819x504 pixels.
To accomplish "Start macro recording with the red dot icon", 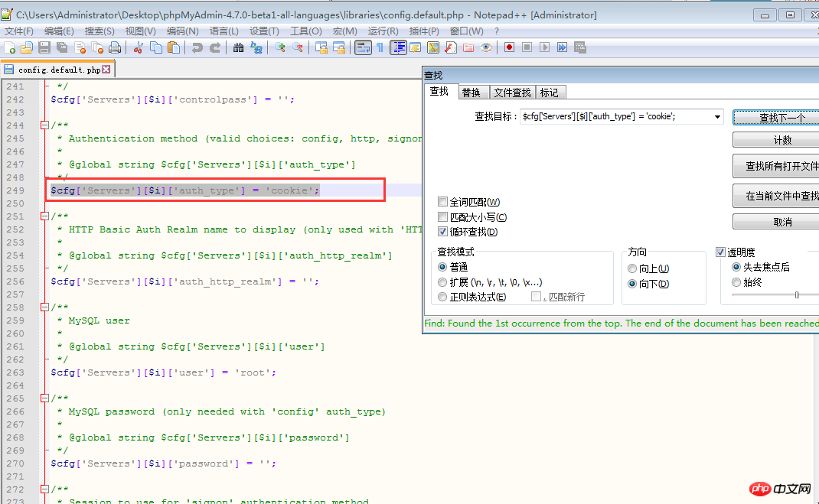I will [509, 47].
